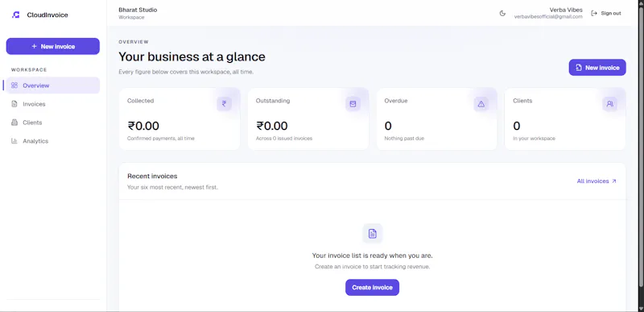This screenshot has height=312, width=644.
Task: Click the CloudInvoice logo icon
Action: pos(15,15)
